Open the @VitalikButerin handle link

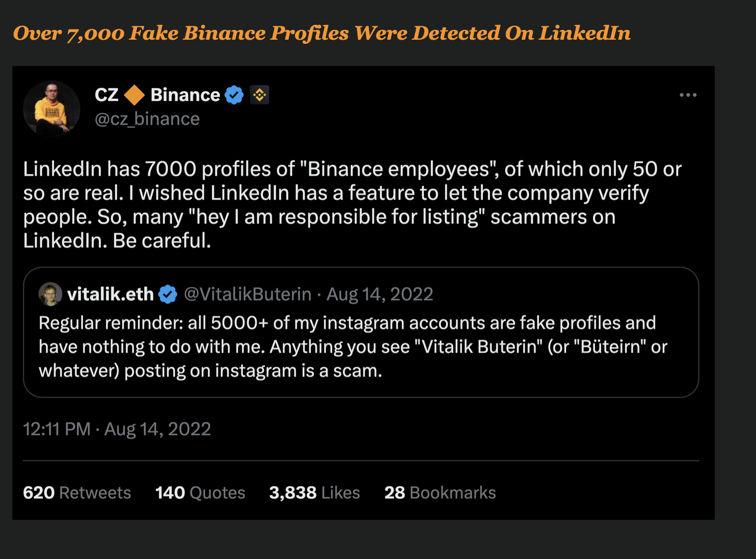click(x=248, y=294)
